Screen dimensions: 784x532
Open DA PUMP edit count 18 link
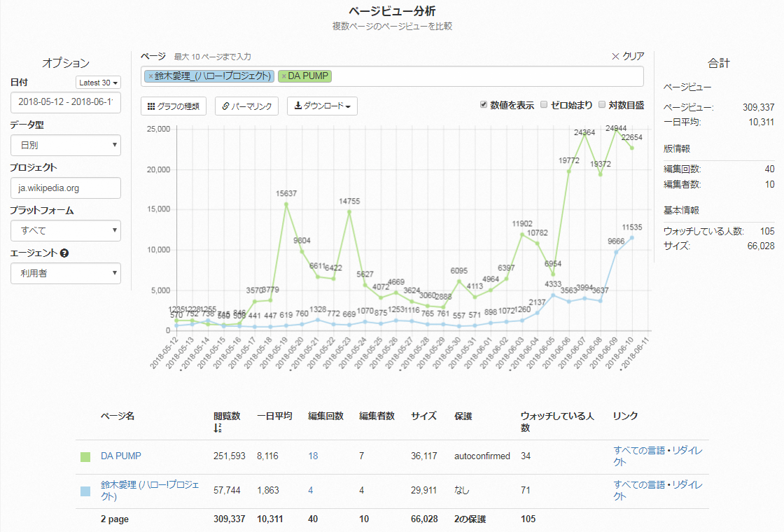313,456
